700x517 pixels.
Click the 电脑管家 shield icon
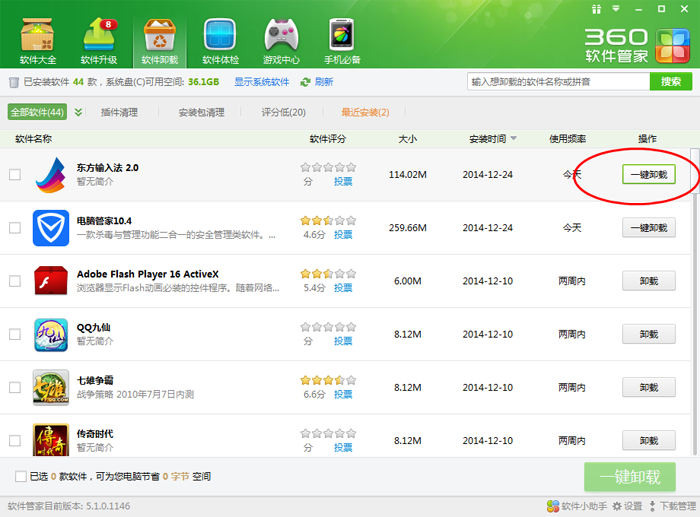tap(50, 227)
